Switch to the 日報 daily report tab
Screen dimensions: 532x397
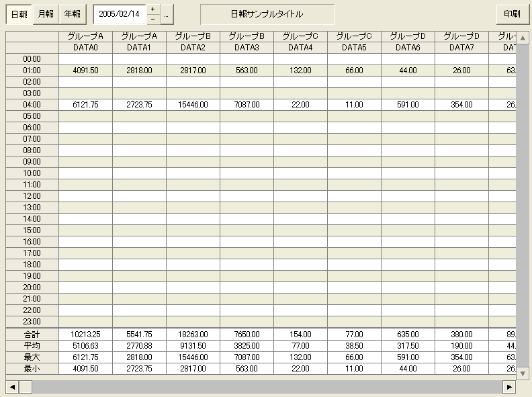tap(19, 14)
